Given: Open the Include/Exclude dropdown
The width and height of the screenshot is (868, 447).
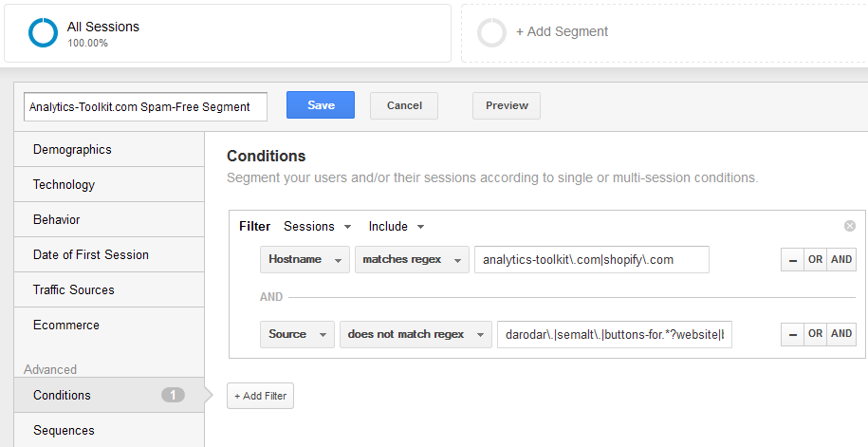Looking at the screenshot, I should [x=397, y=227].
